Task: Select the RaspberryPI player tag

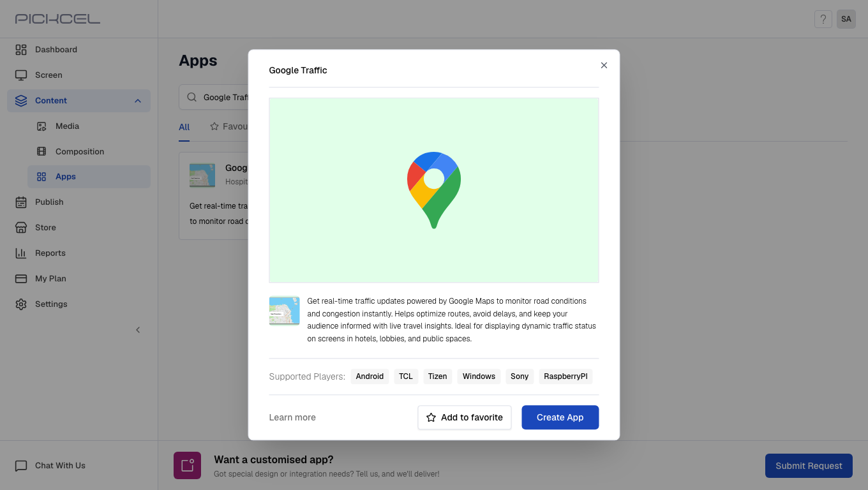Action: coord(565,376)
